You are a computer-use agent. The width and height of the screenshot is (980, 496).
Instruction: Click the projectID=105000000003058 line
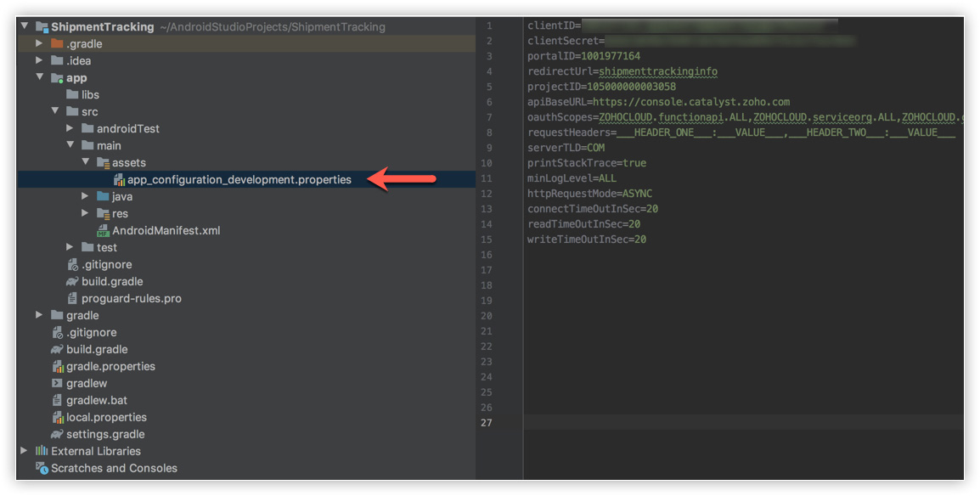pos(601,87)
